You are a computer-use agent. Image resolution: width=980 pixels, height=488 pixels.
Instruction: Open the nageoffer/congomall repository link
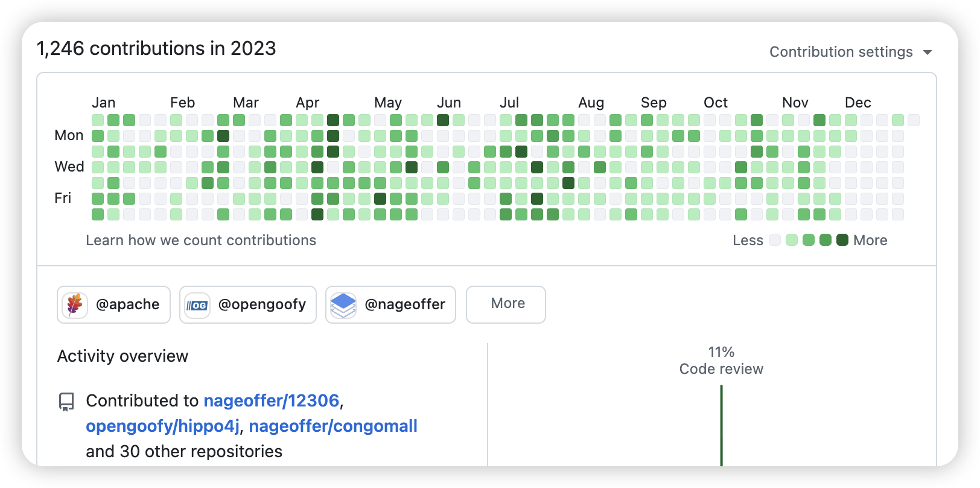(333, 426)
